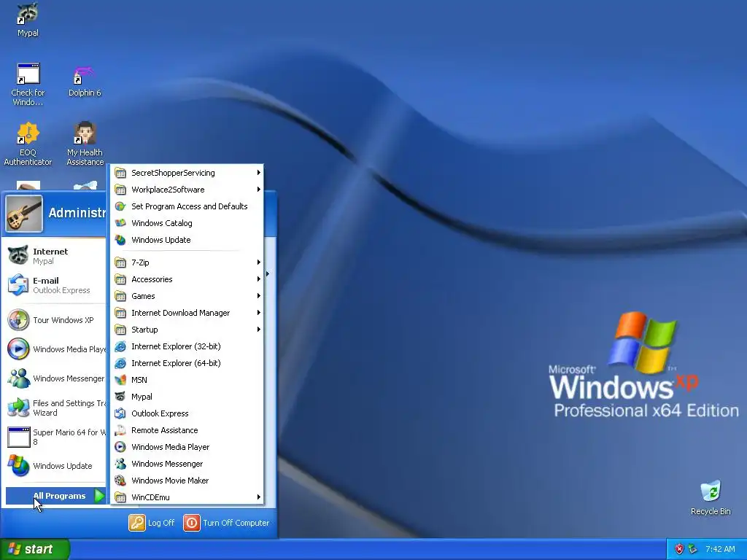Launch Internet Mypal from pinned list
This screenshot has width=747, height=560.
coord(55,256)
